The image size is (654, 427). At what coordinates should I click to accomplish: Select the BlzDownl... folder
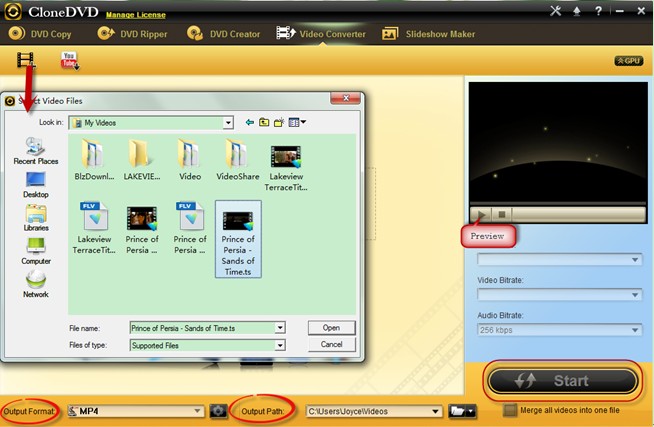pyautogui.click(x=94, y=160)
